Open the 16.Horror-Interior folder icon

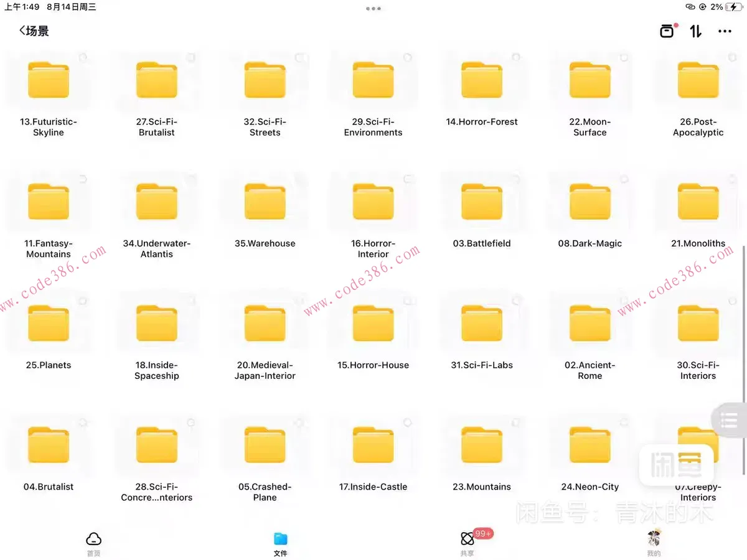click(x=374, y=202)
